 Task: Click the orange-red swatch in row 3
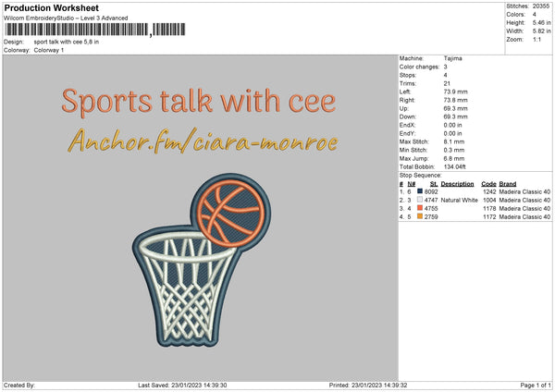tap(420, 208)
